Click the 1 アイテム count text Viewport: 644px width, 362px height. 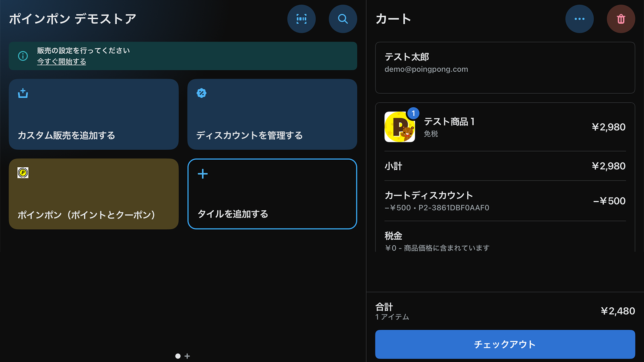click(x=392, y=317)
